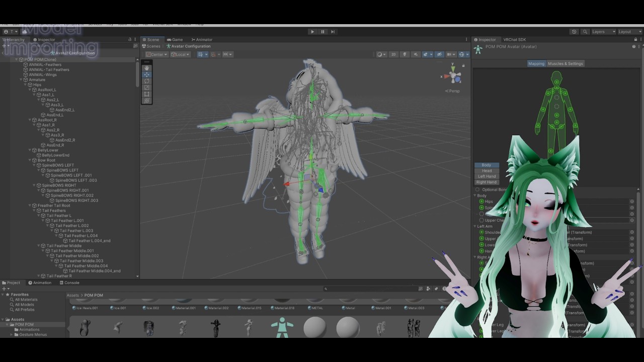Select the Body mapping button

click(487, 165)
